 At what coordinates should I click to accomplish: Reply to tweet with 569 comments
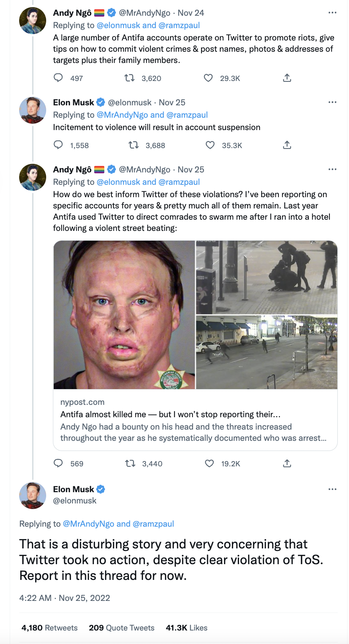pyautogui.click(x=58, y=464)
